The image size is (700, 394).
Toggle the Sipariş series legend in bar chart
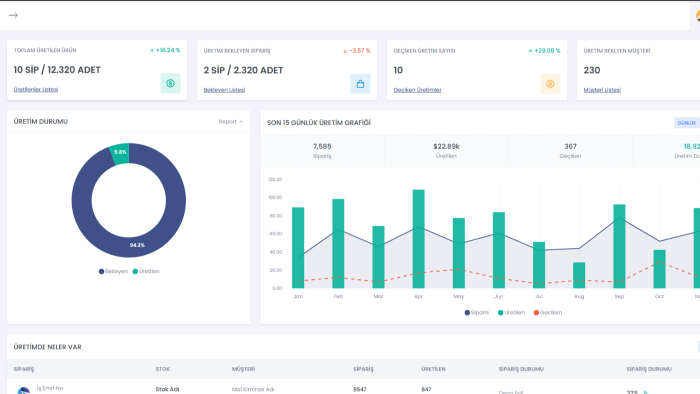(x=477, y=312)
